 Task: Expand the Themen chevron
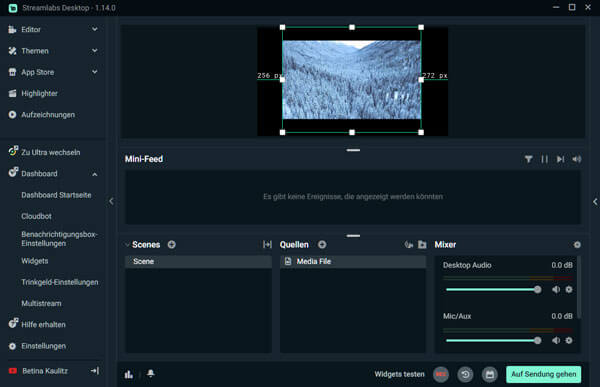(95, 51)
